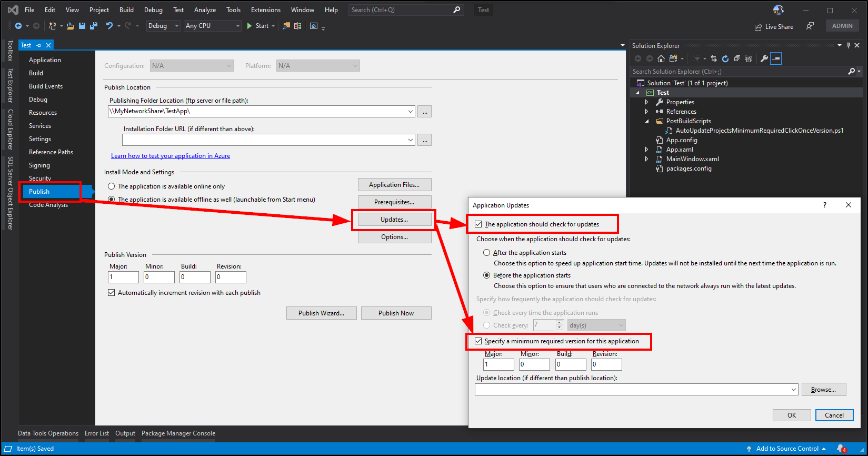The height and width of the screenshot is (456, 868).
Task: Pin the Solution Explorer panel
Action: point(848,46)
